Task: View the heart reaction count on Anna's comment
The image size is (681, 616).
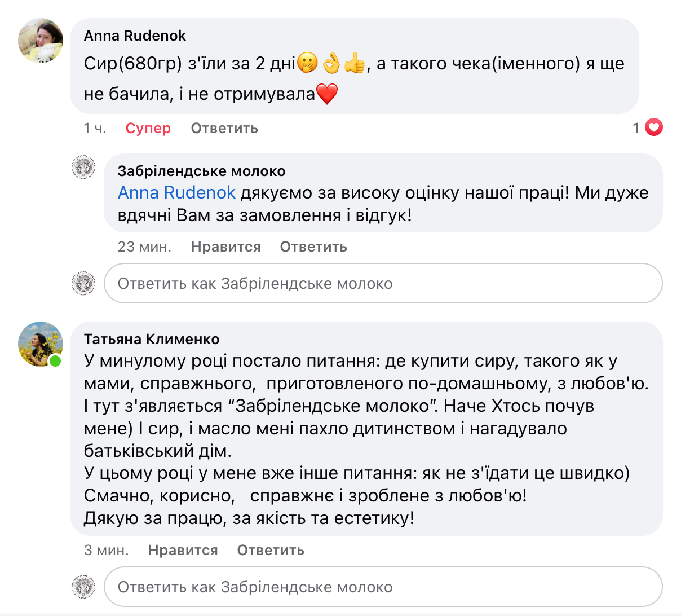Action: [647, 128]
